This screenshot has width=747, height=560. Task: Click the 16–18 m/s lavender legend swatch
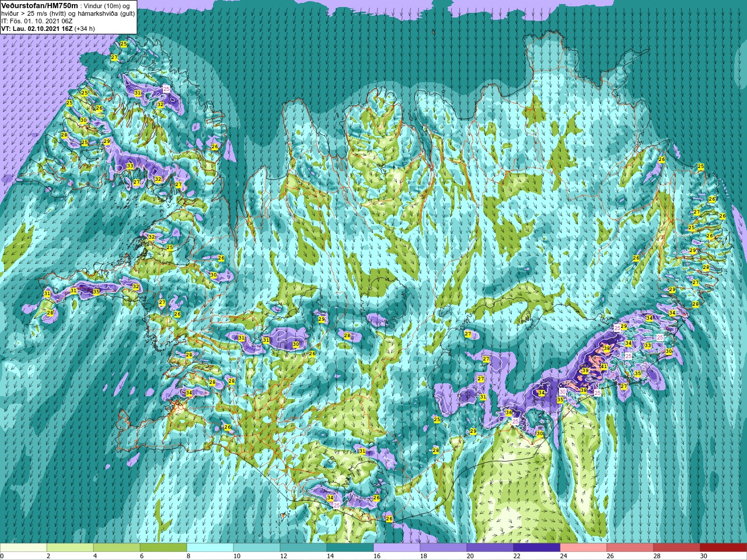pos(397,548)
